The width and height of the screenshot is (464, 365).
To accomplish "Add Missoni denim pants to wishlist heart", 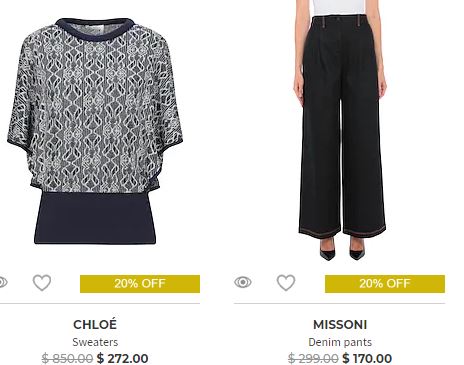I will (x=286, y=283).
